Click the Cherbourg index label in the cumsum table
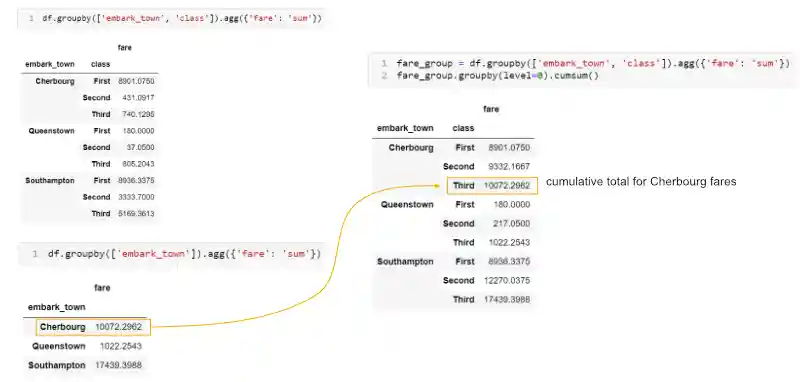The height and width of the screenshot is (382, 800). (x=411, y=148)
